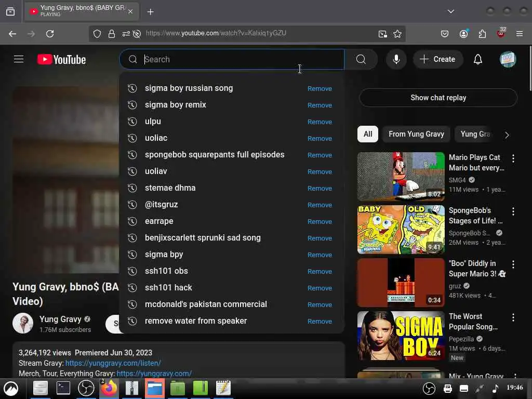Open the yunggravy.com/listen link
The width and height of the screenshot is (532, 399).
pos(113,363)
